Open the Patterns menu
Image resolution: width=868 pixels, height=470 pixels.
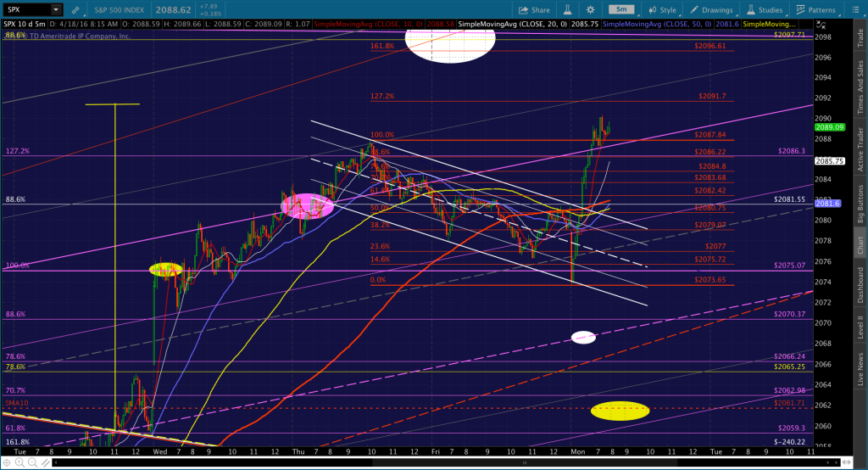(x=816, y=10)
